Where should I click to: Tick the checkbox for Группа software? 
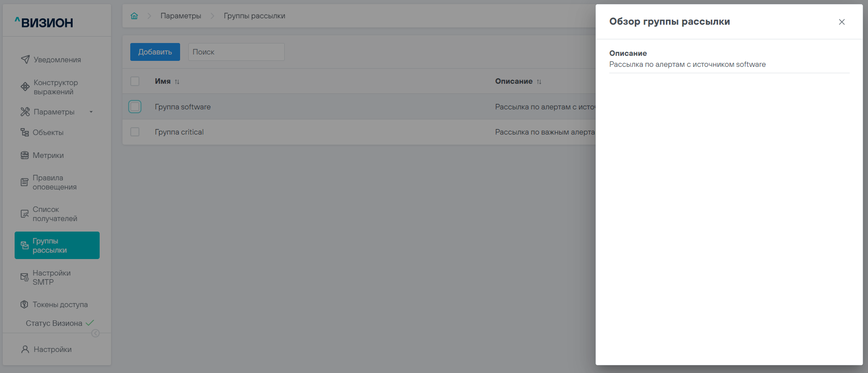(135, 107)
